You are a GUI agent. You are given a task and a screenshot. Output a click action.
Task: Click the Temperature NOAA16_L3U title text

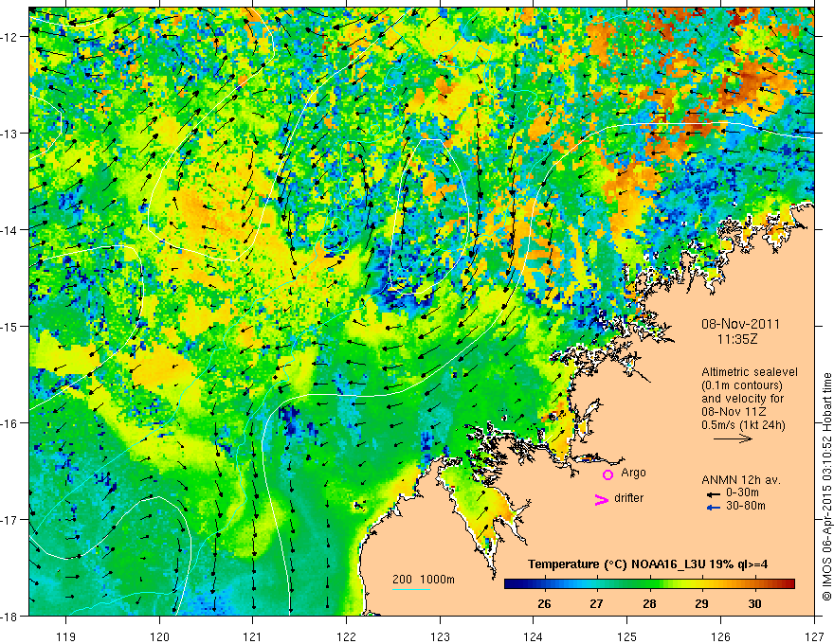(647, 564)
